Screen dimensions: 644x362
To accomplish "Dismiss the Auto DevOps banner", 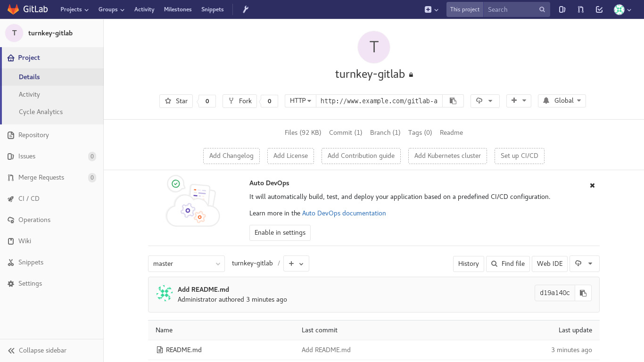I will point(592,186).
